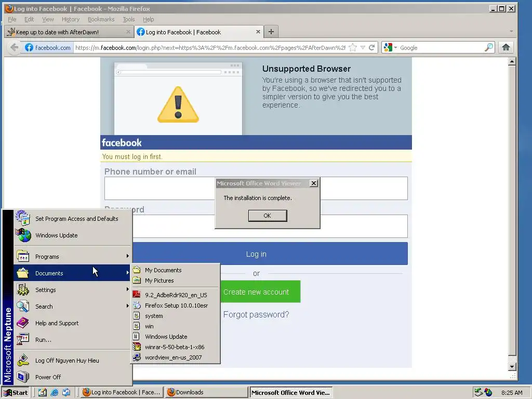Viewport: 532px width, 399px height.
Task: Open Help and Support
Action: [72, 323]
